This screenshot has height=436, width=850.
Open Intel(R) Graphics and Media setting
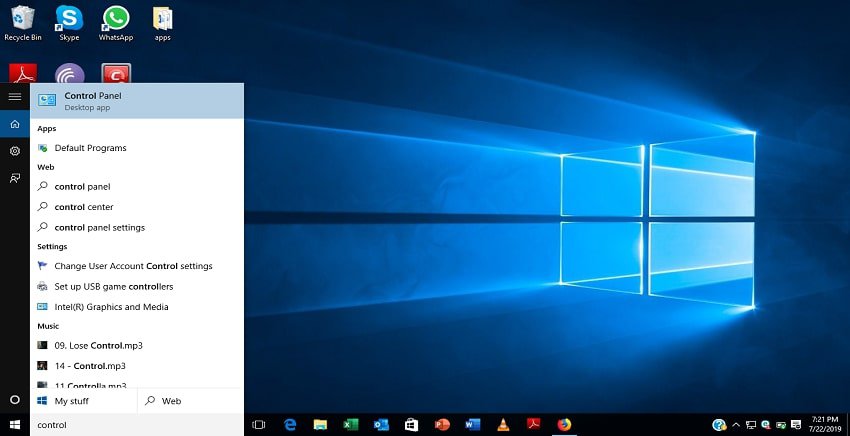137,307
